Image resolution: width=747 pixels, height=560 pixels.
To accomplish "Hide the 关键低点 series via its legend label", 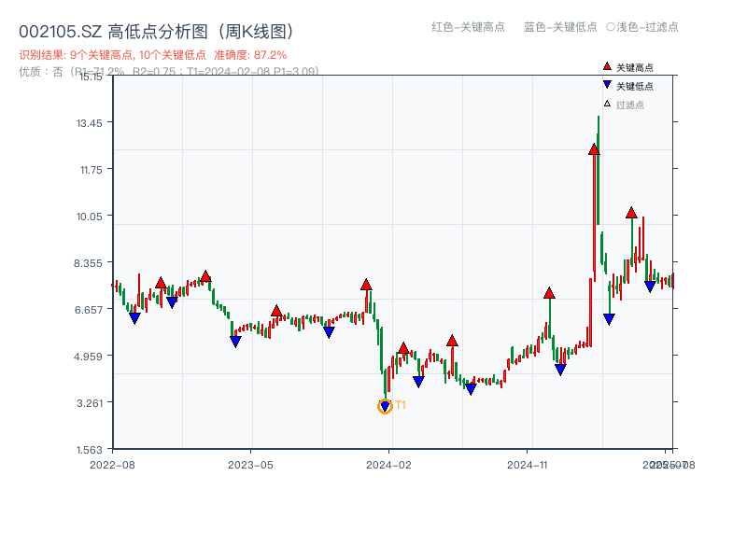I will [x=635, y=86].
